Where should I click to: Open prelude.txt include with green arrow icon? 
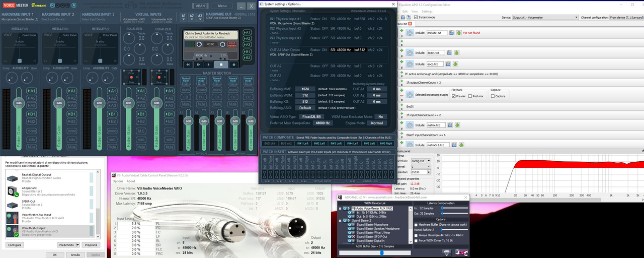(x=458, y=33)
